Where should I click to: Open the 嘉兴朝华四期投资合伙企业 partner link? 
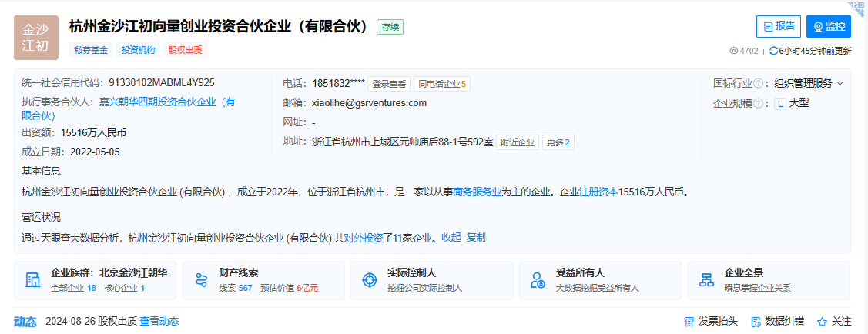pos(166,102)
